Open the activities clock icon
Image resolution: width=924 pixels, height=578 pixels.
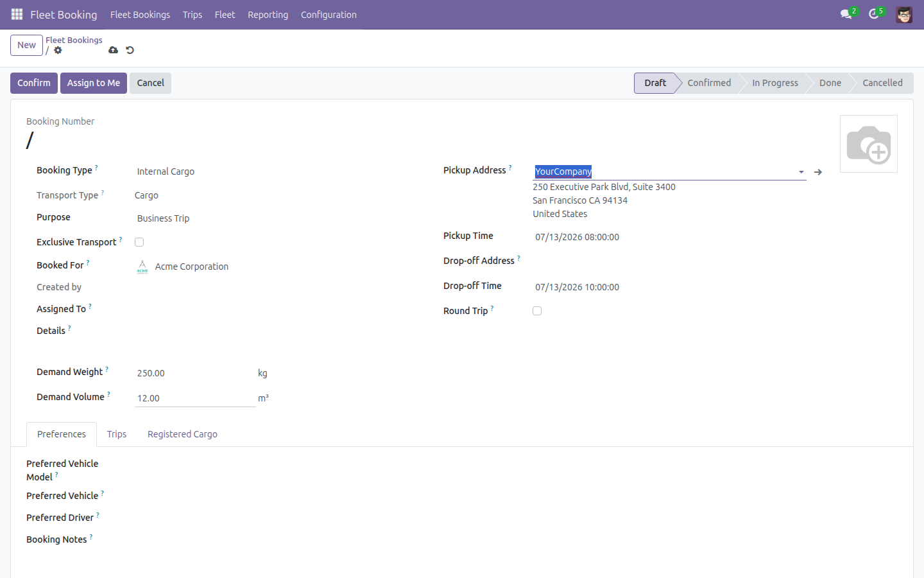tap(874, 14)
